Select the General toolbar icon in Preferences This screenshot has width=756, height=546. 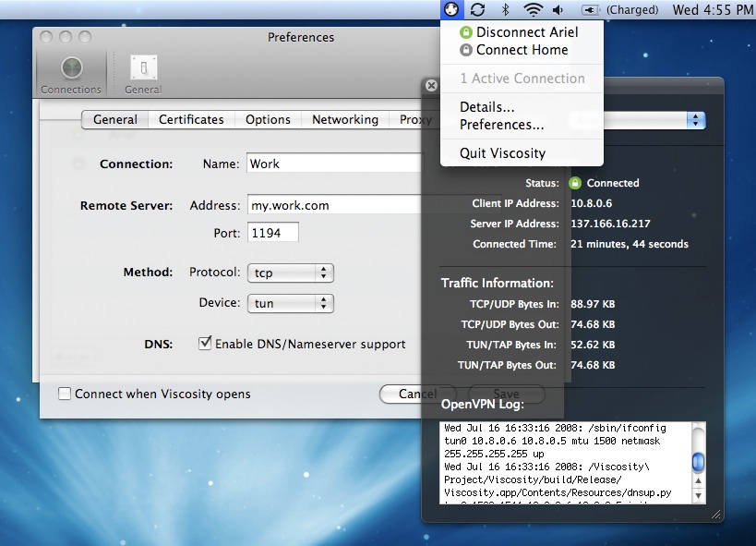(x=143, y=74)
